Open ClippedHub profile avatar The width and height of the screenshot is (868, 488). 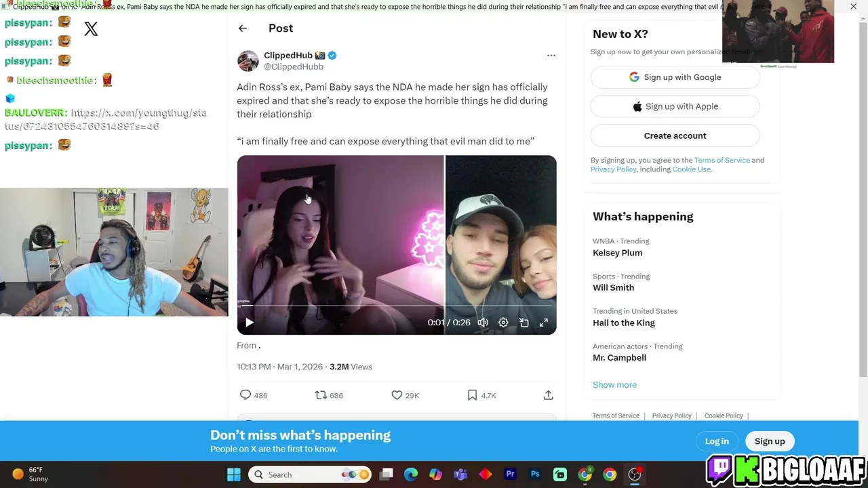coord(248,61)
